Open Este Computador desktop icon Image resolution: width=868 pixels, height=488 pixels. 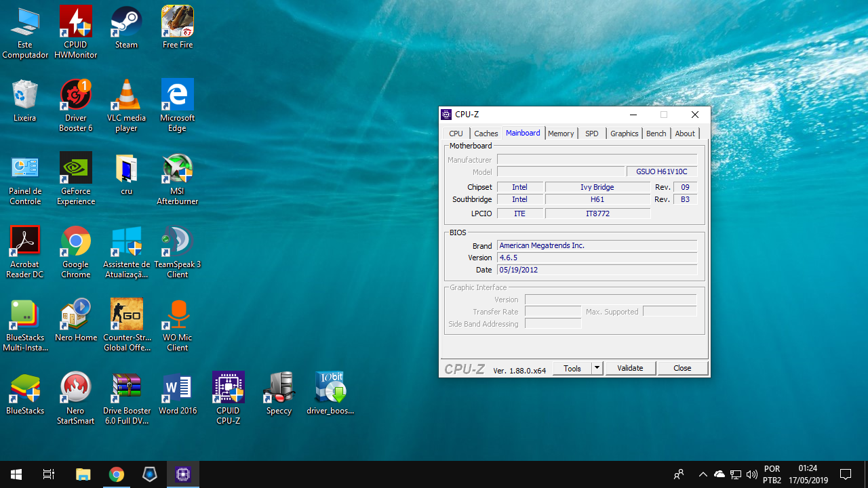coord(25,33)
